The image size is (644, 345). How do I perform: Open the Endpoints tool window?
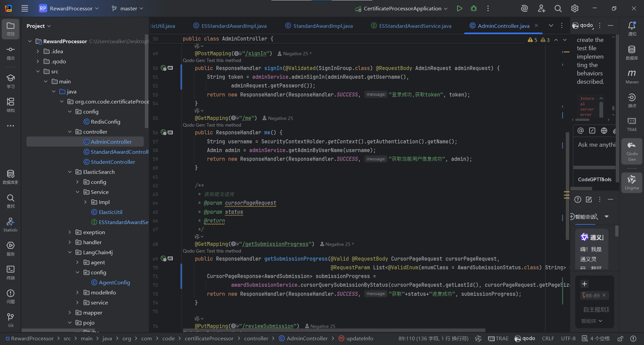pos(632,100)
